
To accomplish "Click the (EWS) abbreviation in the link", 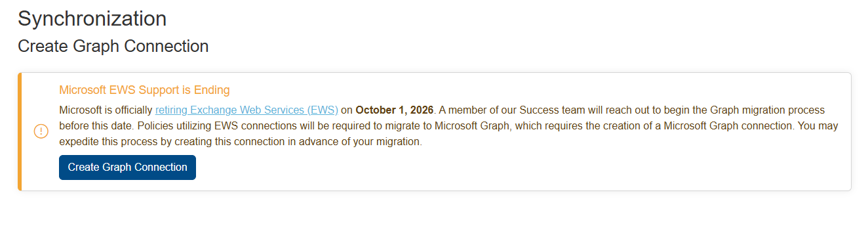I will click(322, 110).
